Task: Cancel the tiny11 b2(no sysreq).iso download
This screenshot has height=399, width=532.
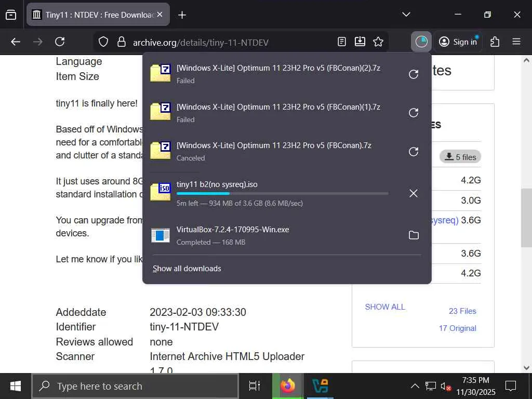Action: (x=413, y=193)
